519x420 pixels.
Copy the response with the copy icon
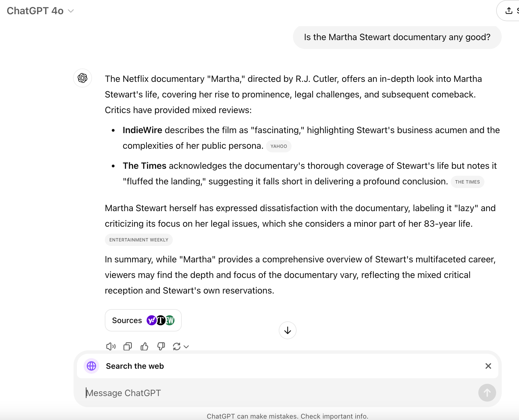click(128, 346)
